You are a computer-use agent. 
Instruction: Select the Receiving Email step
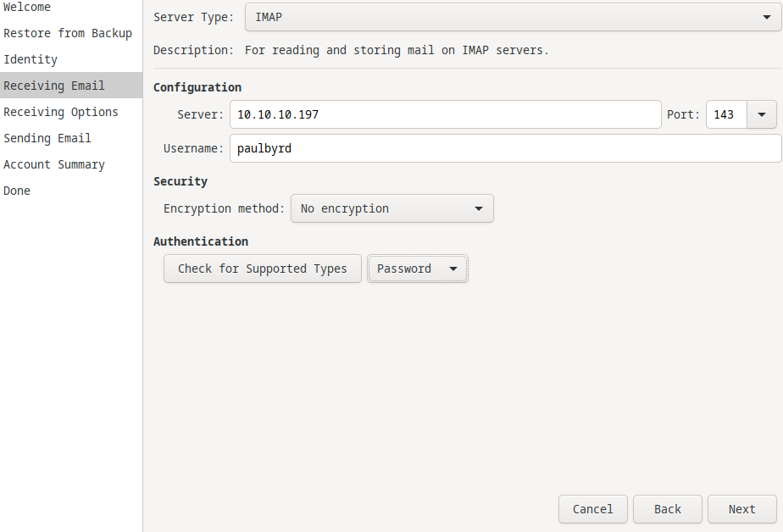[54, 86]
